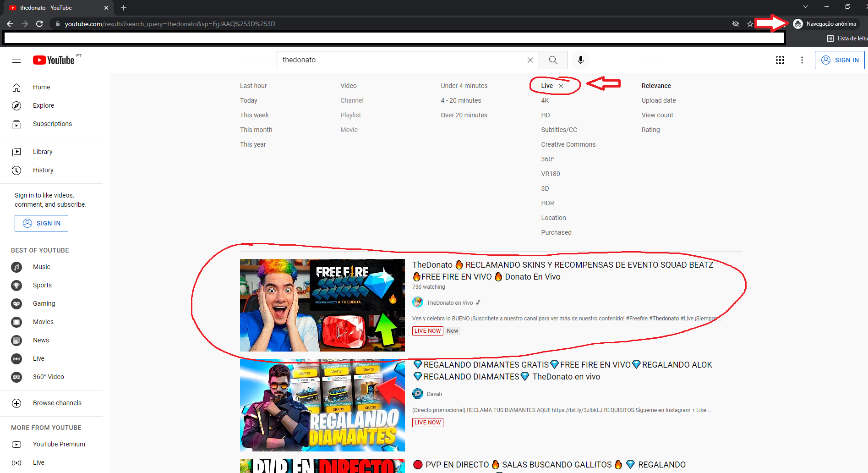Clear the search box text
Image resolution: width=868 pixels, height=473 pixels.
click(530, 60)
